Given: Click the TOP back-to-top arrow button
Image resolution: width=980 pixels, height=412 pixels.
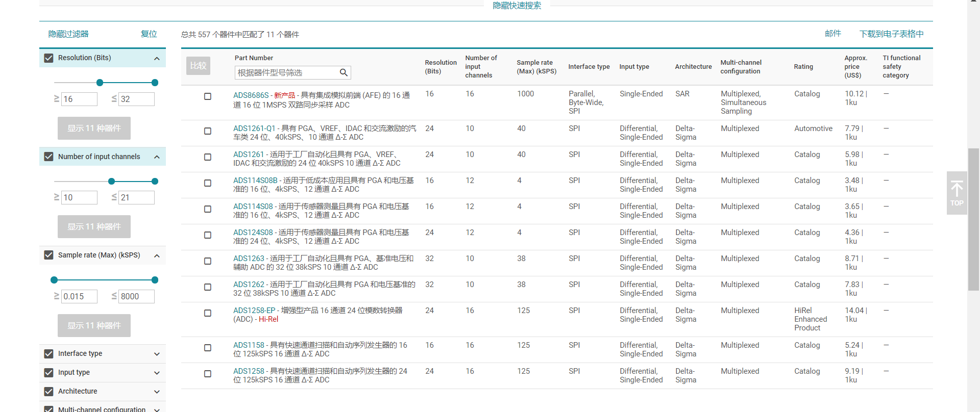Looking at the screenshot, I should tap(957, 193).
